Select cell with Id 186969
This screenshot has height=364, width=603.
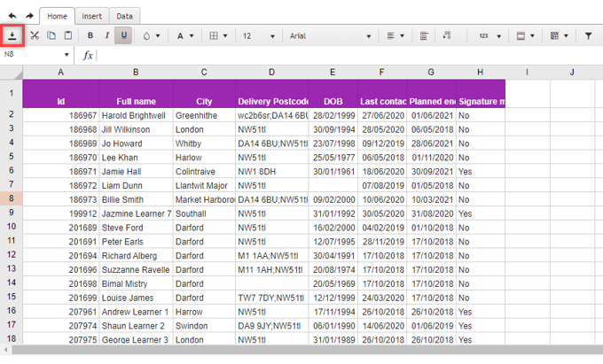pos(61,143)
